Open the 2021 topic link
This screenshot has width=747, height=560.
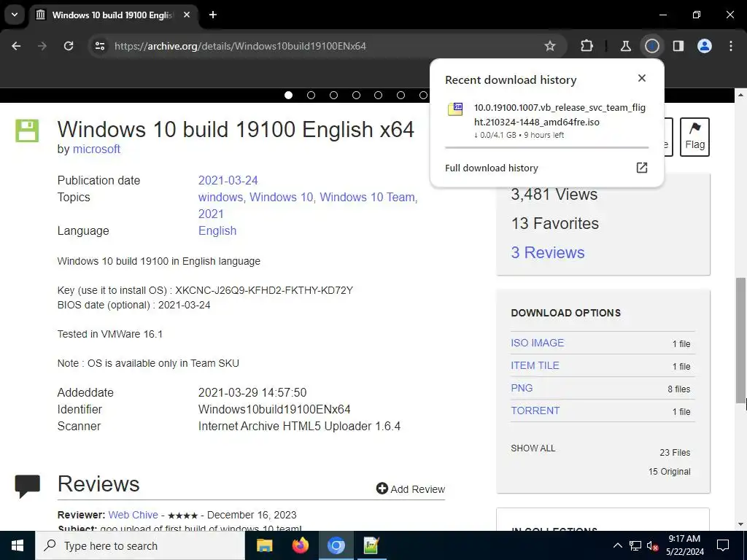pos(211,214)
